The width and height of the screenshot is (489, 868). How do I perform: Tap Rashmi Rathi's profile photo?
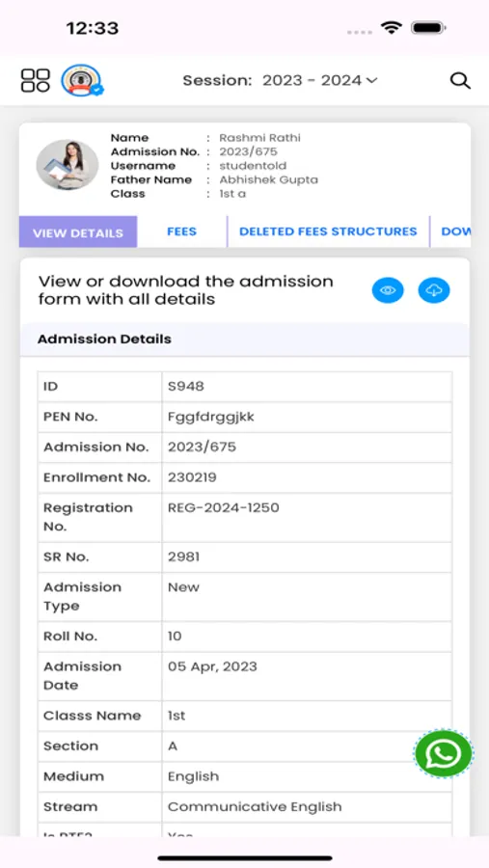(67, 164)
